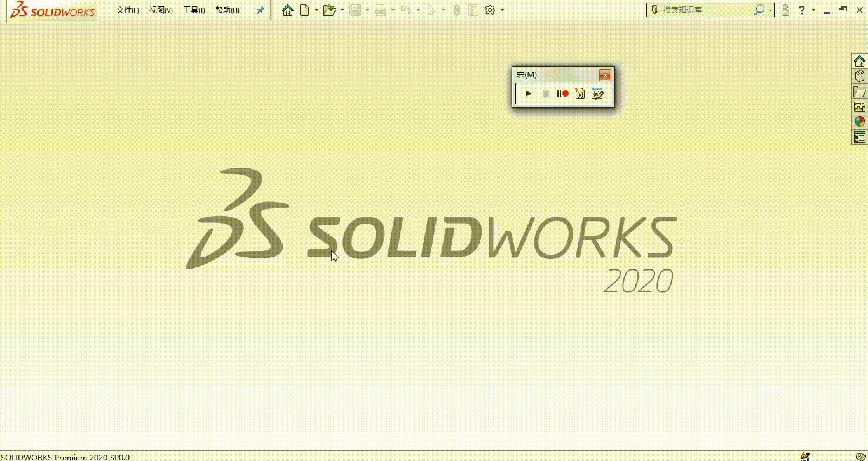Viewport: 868px width, 461px height.
Task: Create a new document icon
Action: point(305,10)
